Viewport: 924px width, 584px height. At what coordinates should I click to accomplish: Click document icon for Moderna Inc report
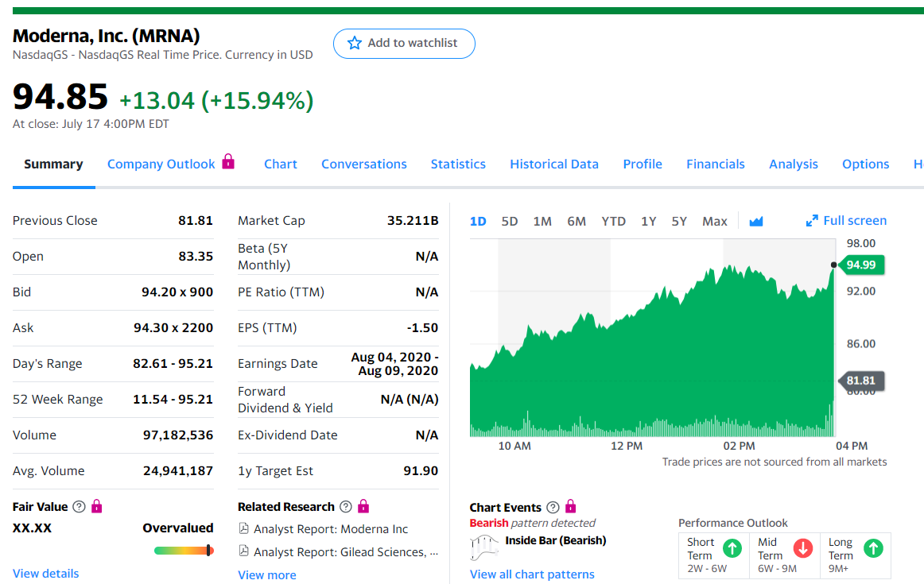point(243,528)
